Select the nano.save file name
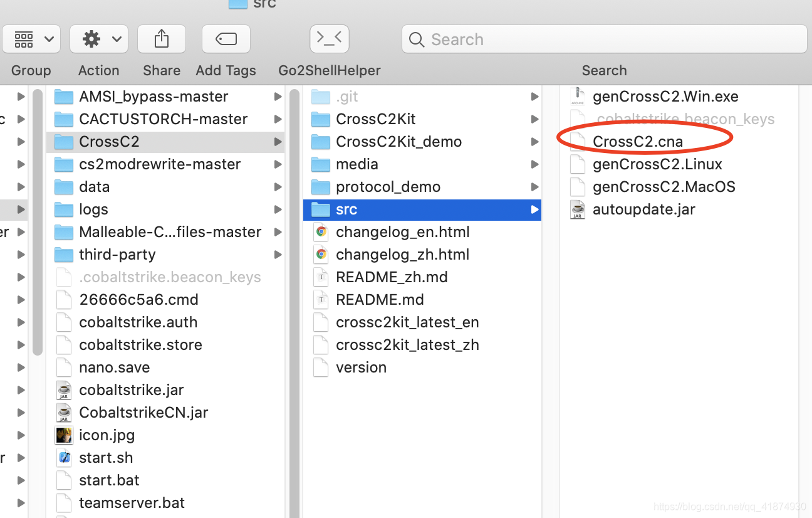The height and width of the screenshot is (518, 812). [115, 367]
